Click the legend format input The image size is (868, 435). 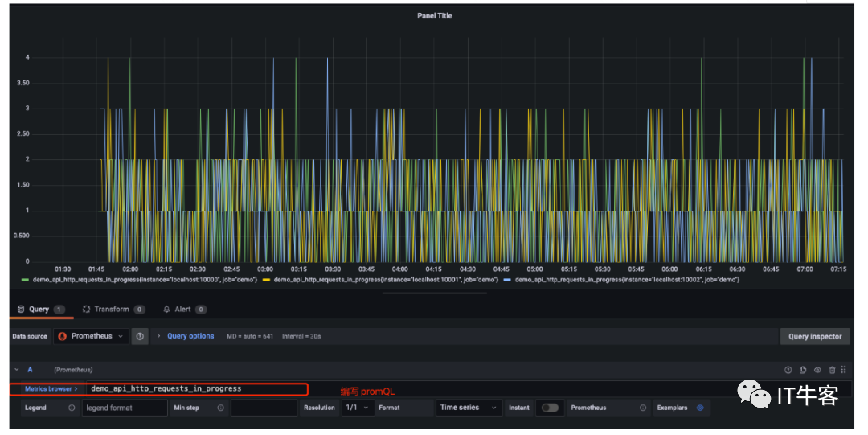pos(125,408)
